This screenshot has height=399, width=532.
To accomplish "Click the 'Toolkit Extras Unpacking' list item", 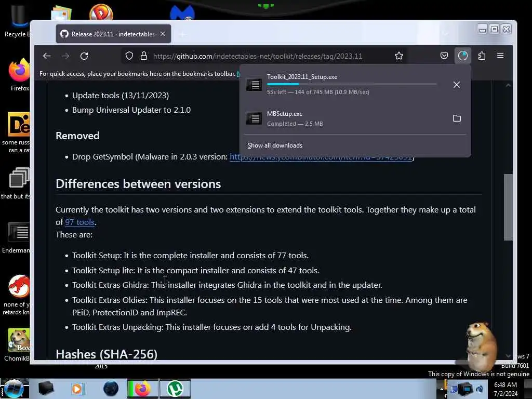I will click(212, 327).
